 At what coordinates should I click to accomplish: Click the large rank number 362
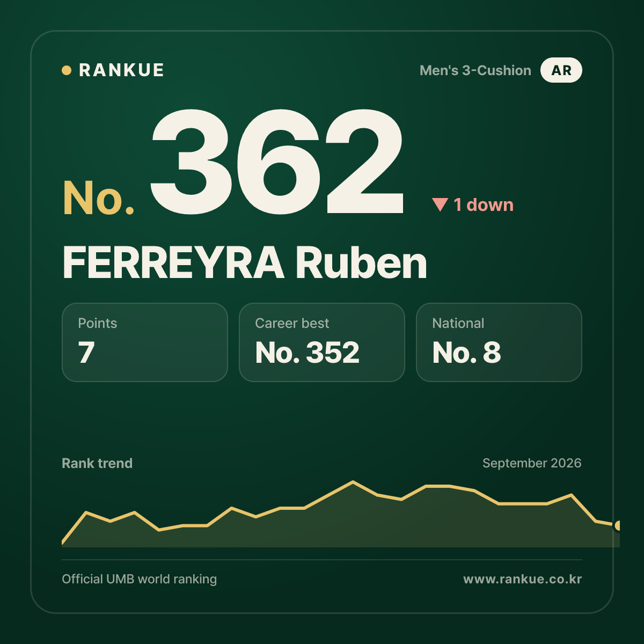(x=277, y=161)
